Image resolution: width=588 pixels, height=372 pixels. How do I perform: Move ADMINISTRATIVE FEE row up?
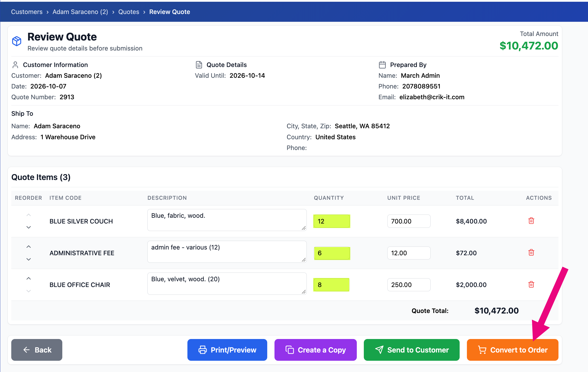click(29, 247)
